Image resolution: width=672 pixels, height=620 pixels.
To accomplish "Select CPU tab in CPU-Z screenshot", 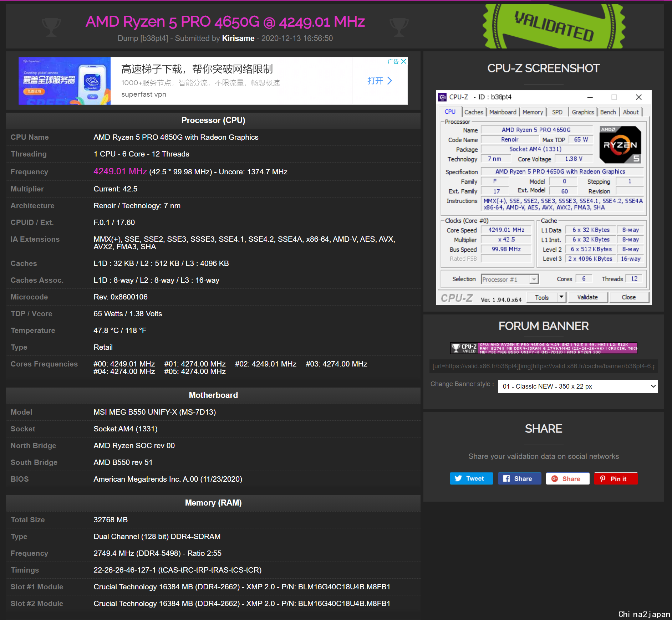I will pos(450,112).
